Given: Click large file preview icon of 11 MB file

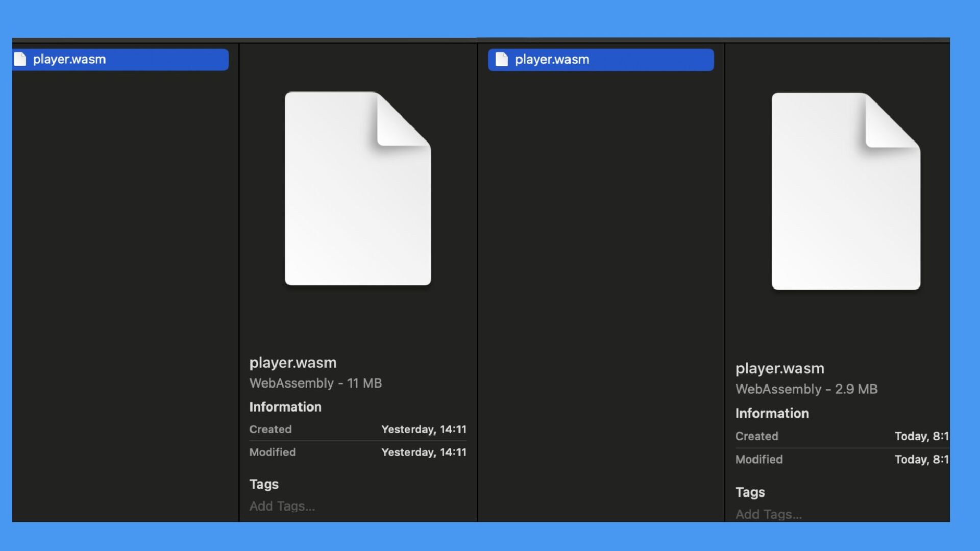Looking at the screenshot, I should 358,189.
